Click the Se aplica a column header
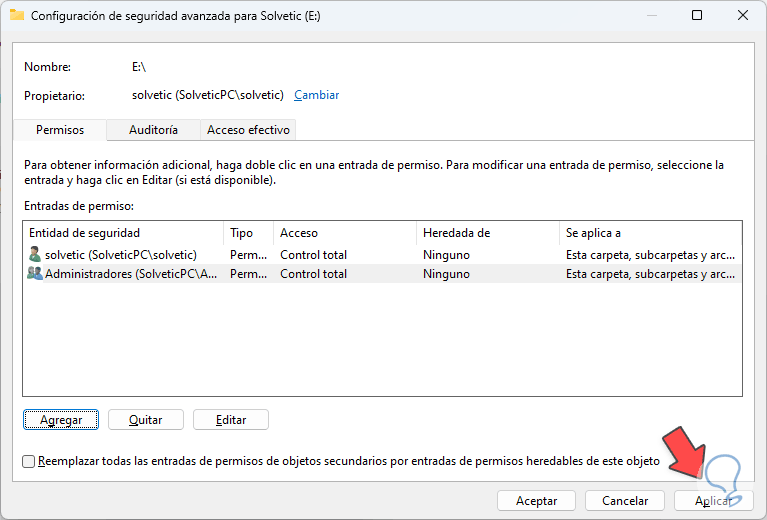This screenshot has height=520, width=767. coord(650,233)
